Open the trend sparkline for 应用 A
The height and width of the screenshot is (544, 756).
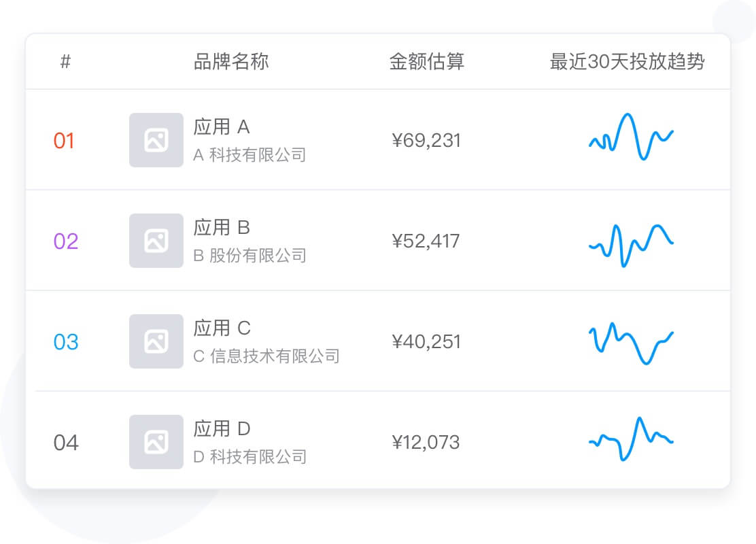(x=631, y=137)
